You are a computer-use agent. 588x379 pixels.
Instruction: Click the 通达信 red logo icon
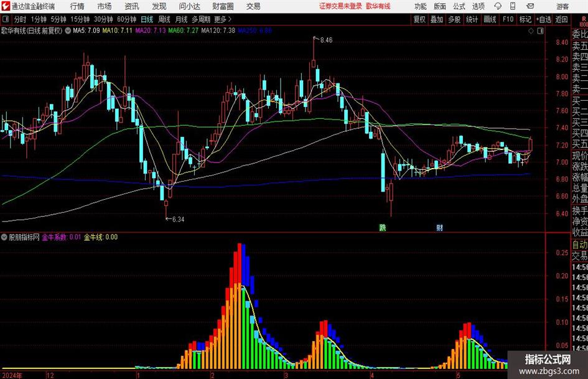(x=5, y=6)
